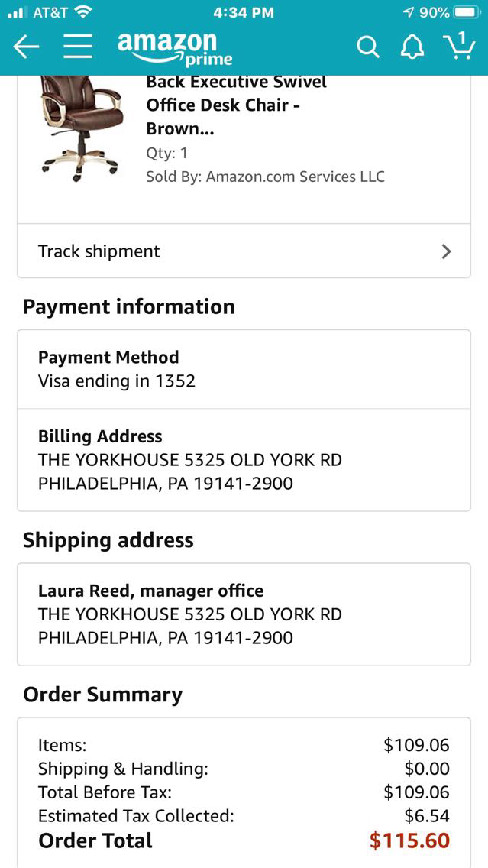488x868 pixels.
Task: Open notifications bell icon
Action: (412, 47)
